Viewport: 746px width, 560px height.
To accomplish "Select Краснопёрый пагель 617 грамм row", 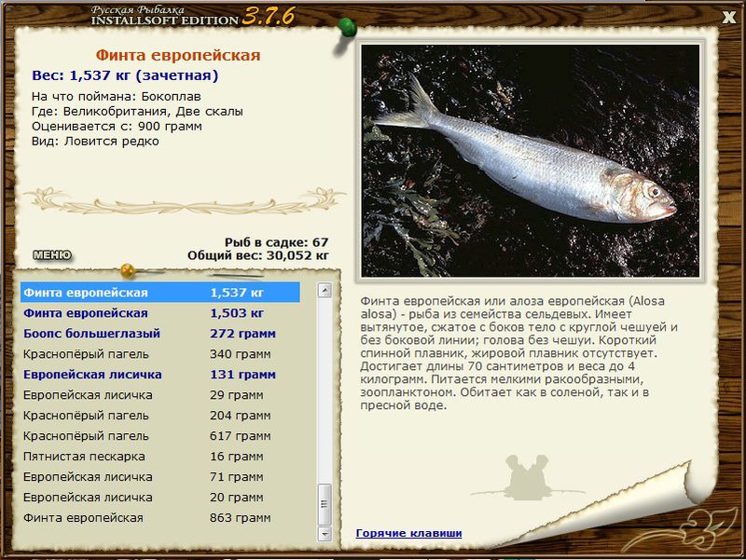I will click(160, 435).
